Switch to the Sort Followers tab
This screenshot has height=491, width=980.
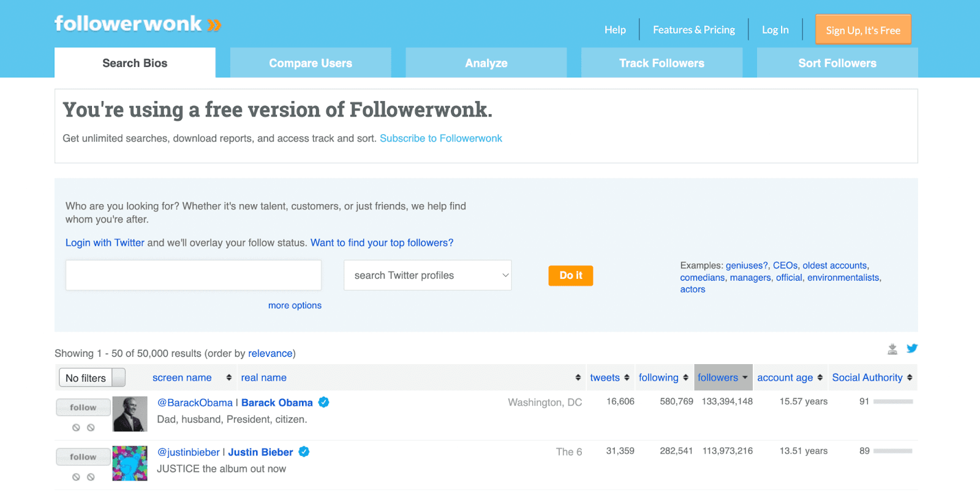pyautogui.click(x=837, y=63)
